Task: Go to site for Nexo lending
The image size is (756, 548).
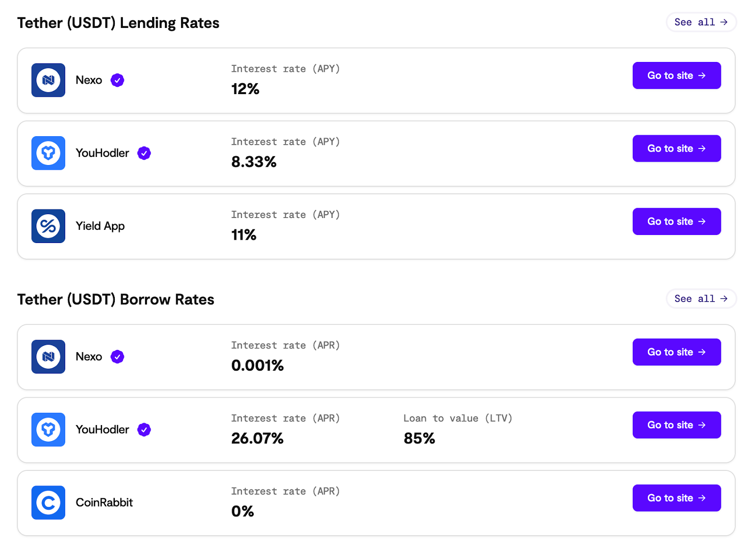Action: tap(676, 76)
